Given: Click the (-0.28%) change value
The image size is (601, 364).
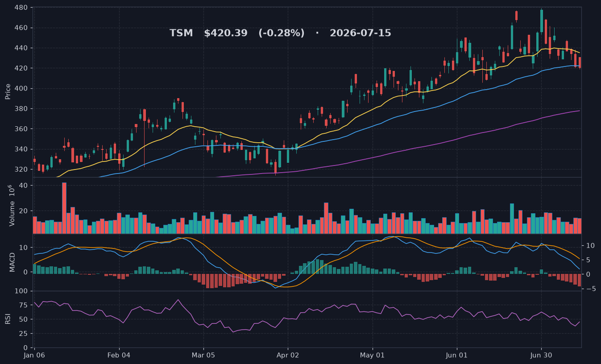Looking at the screenshot, I should [x=282, y=33].
